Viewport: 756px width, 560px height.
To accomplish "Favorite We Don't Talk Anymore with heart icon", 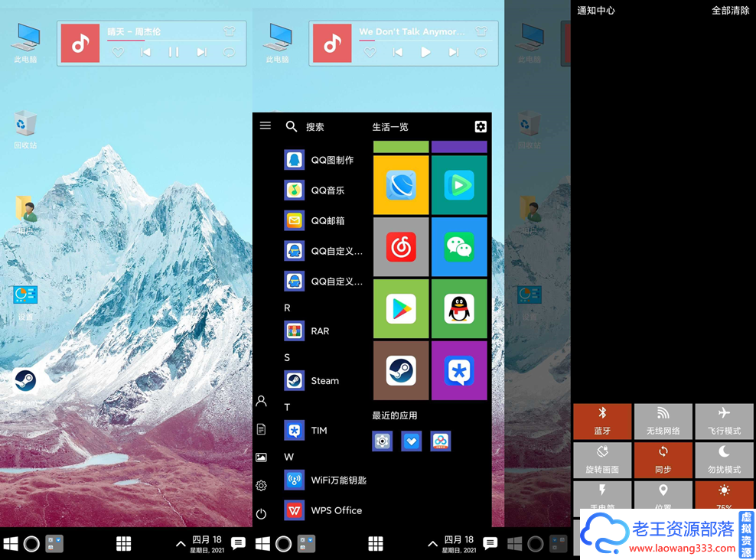I will point(370,52).
